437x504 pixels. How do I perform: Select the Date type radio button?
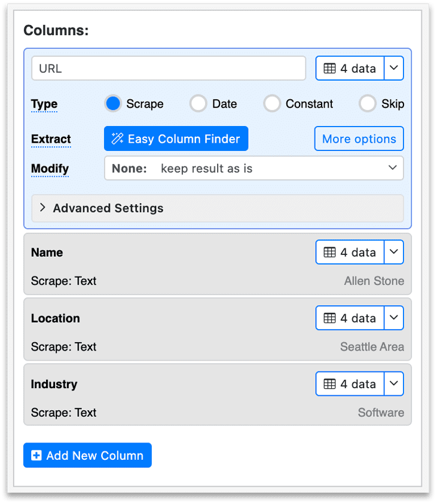click(x=198, y=104)
